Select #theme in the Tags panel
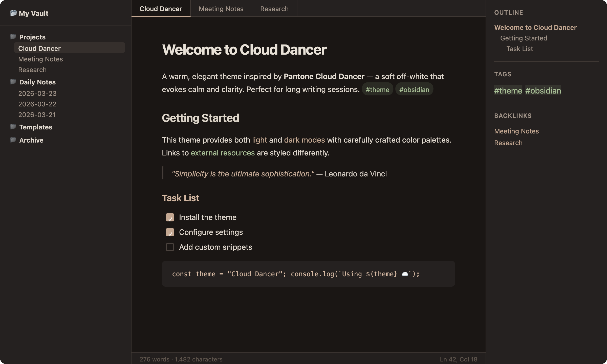This screenshot has height=364, width=607. (x=508, y=90)
